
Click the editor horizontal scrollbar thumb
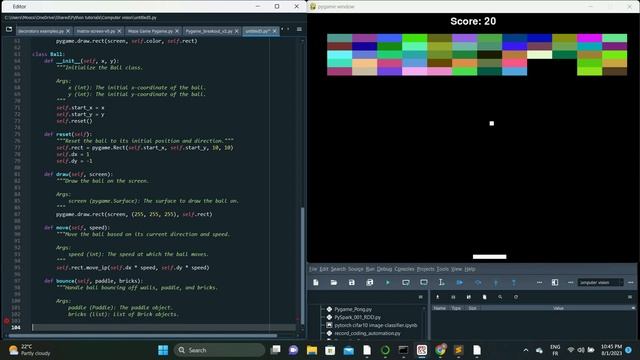(143, 336)
